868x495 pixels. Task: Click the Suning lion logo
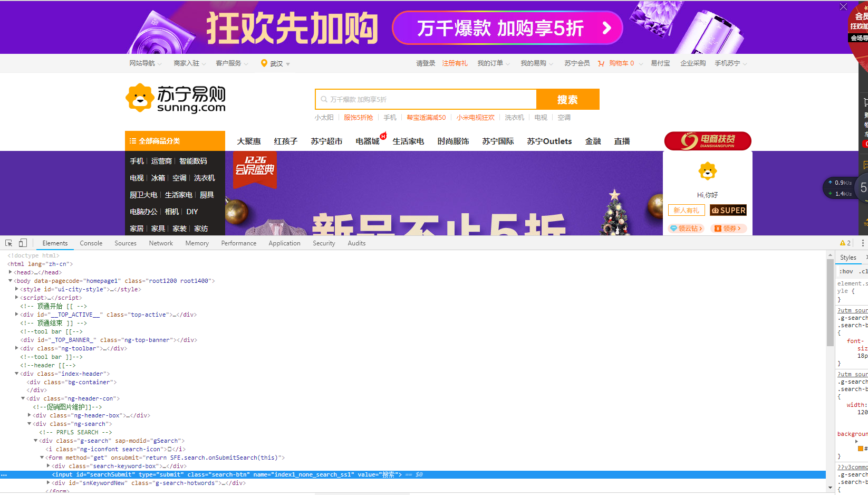tap(140, 98)
